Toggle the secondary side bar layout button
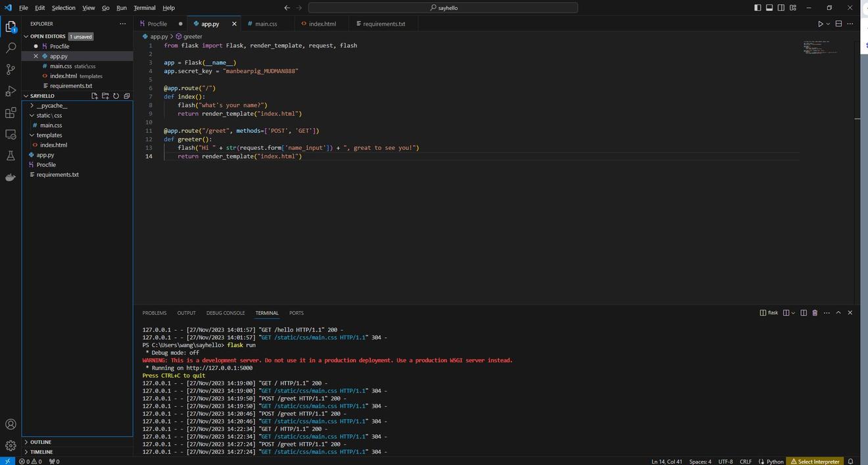The image size is (868, 465). (781, 8)
